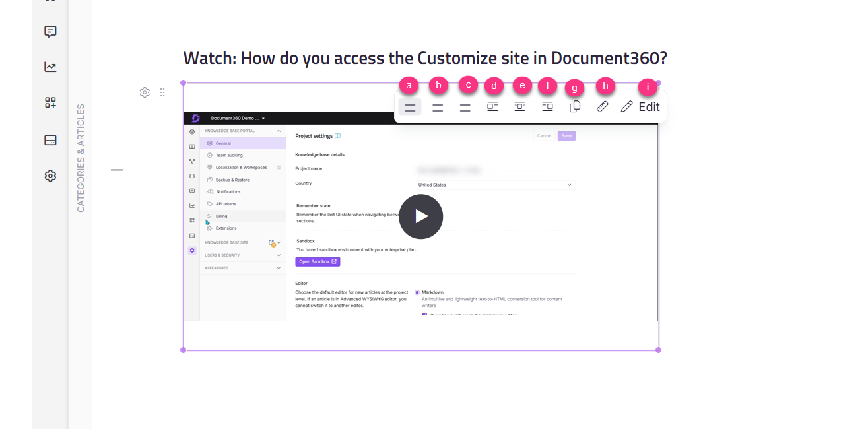The height and width of the screenshot is (429, 868).
Task: Click 'KNOWLEDGE BASE PORTAL' chevron in preview
Action: [x=279, y=131]
